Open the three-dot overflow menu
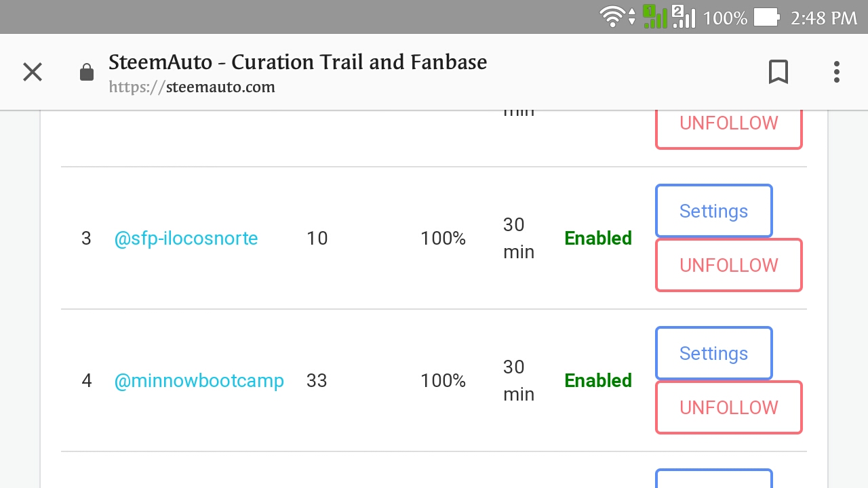 click(x=837, y=72)
